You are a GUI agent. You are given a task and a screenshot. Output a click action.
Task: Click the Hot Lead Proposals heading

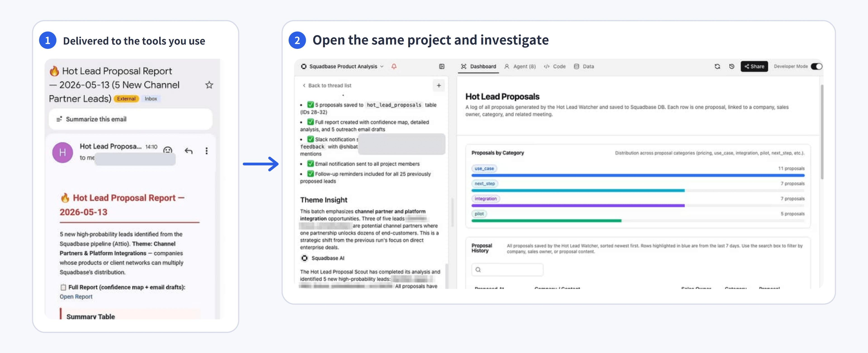[502, 97]
